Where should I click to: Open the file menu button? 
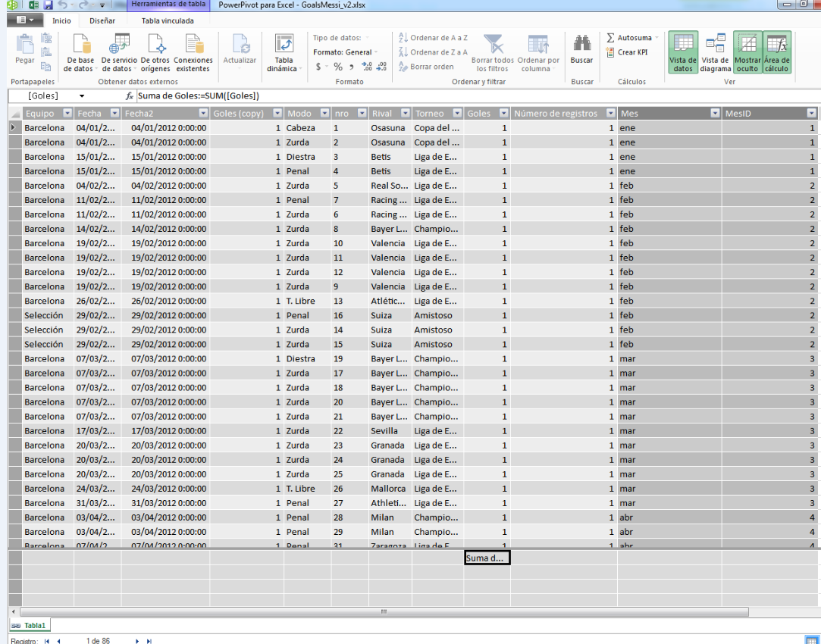pyautogui.click(x=24, y=20)
